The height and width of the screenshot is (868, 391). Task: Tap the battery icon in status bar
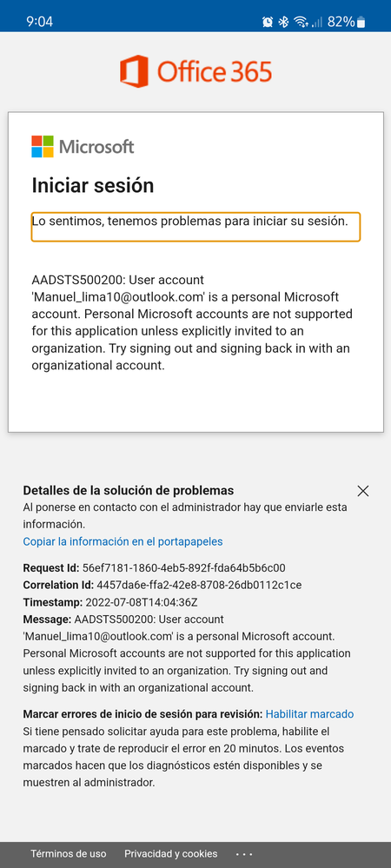[361, 22]
